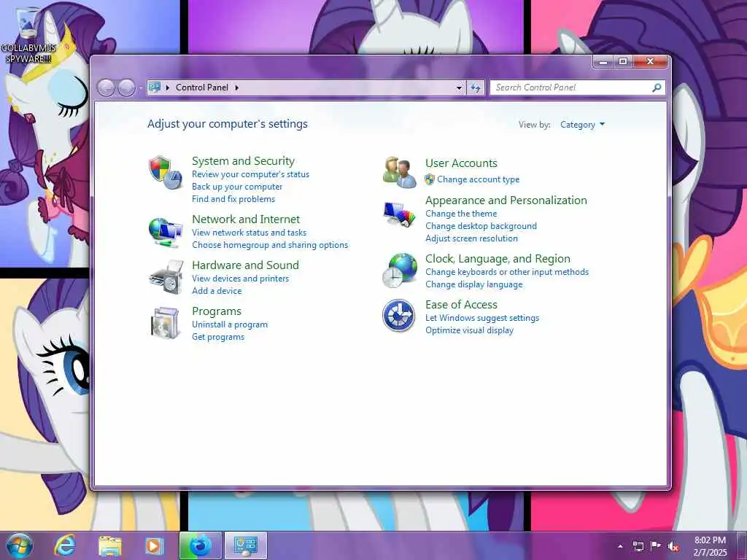This screenshot has height=560, width=747.
Task: Click Change the theme
Action: tap(461, 214)
